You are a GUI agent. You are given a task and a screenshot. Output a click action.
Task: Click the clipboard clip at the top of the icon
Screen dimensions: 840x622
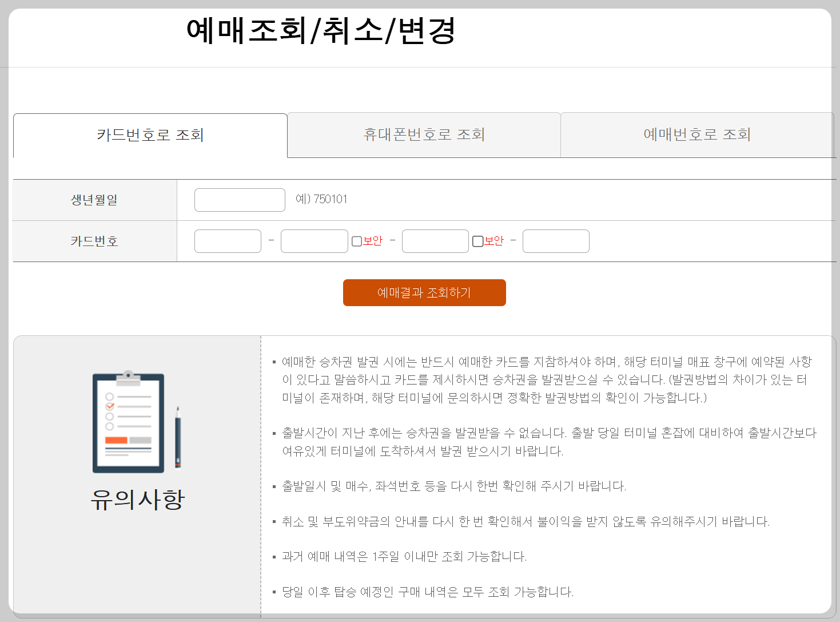tap(127, 378)
